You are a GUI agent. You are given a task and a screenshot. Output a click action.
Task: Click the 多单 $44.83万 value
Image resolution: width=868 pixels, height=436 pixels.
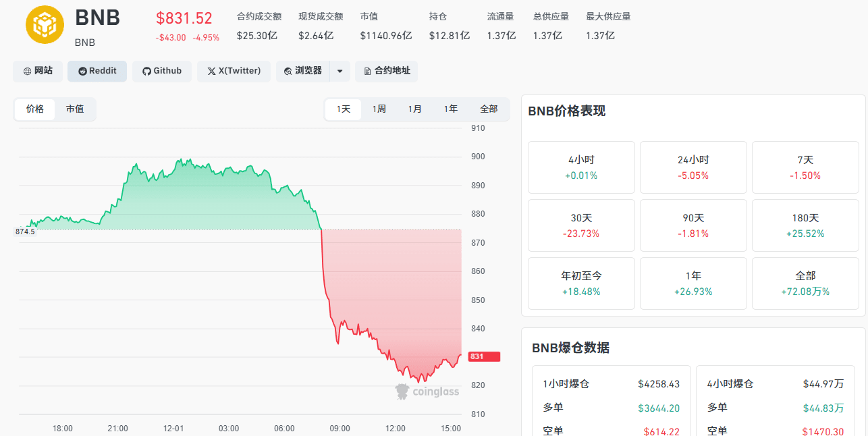click(x=823, y=408)
